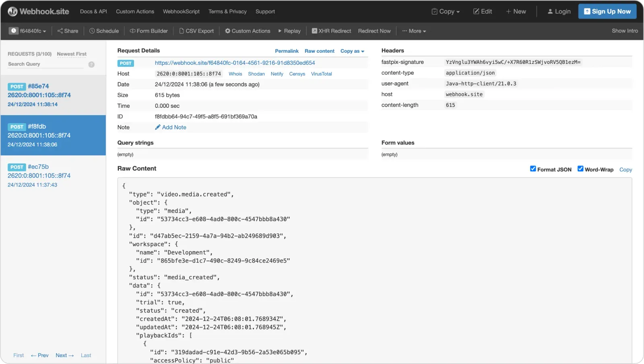Viewport: 644px width, 364px height.
Task: Click the VirusTotal lookup link
Action: coord(322,74)
